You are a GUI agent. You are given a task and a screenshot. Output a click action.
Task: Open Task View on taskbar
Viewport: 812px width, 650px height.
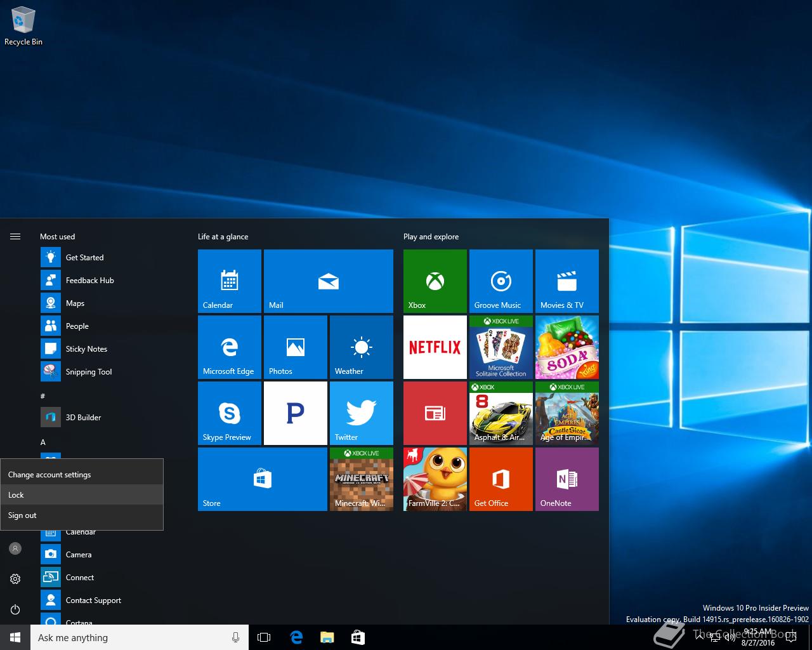(x=264, y=637)
